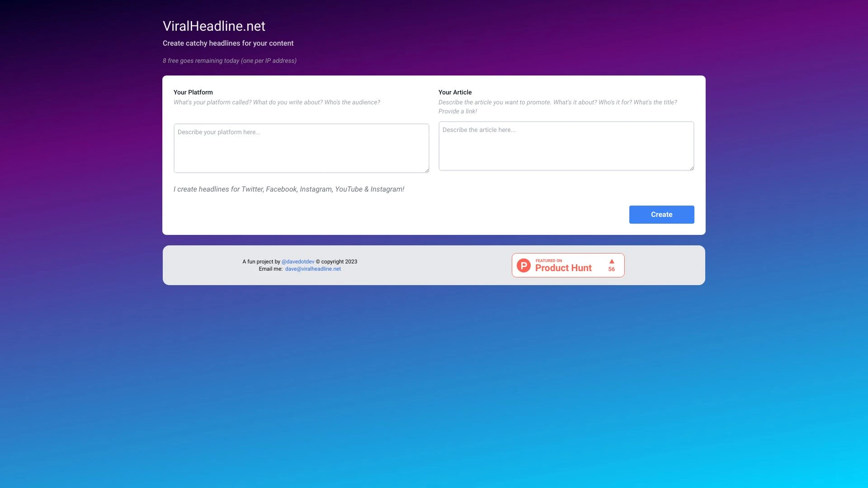The image size is (868, 488).
Task: Click the Create catchy headlines tagline
Action: 228,43
